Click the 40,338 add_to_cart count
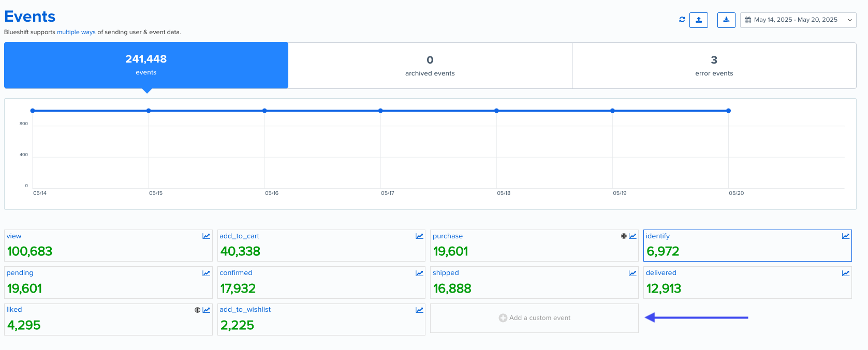Screen dimensions: 868x350 (240, 252)
